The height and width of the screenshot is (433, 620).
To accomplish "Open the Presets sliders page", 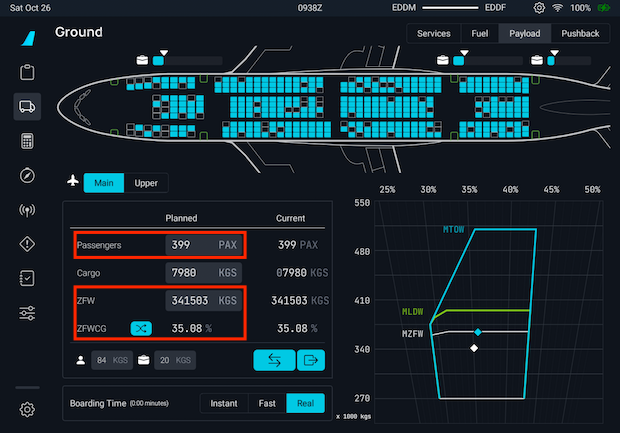I will [27, 314].
